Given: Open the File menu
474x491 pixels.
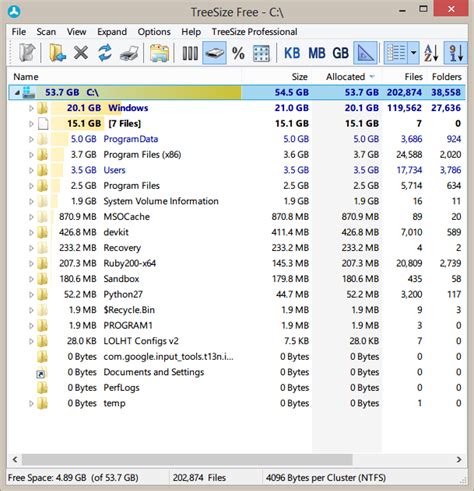Looking at the screenshot, I should (19, 32).
